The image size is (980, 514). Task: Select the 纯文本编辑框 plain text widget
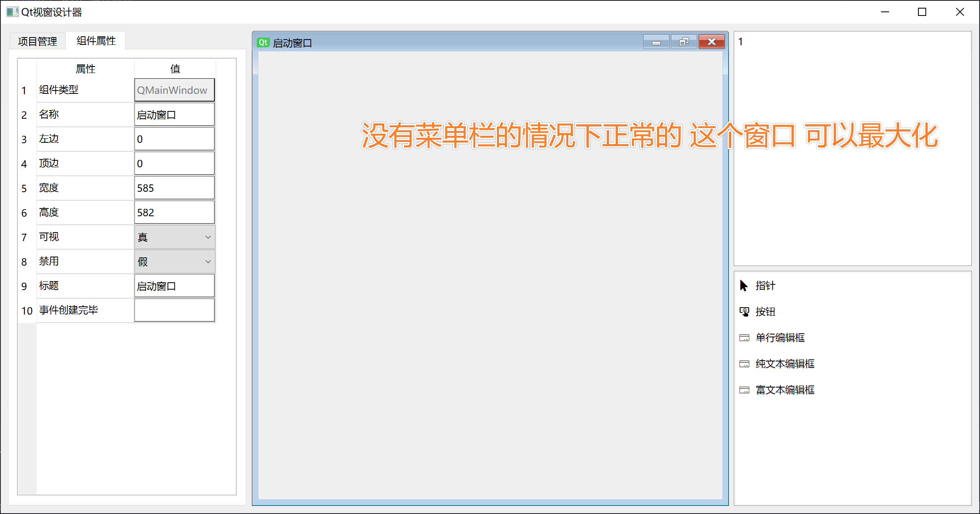784,364
